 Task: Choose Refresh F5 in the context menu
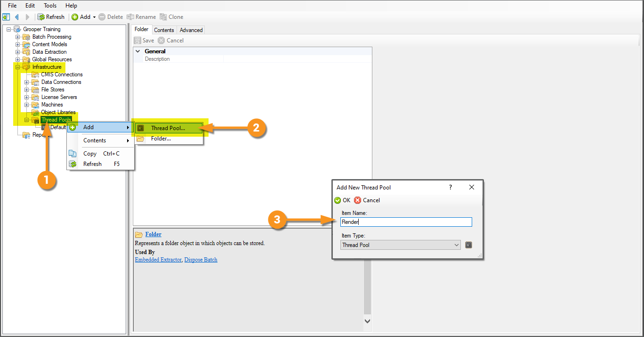tap(101, 164)
